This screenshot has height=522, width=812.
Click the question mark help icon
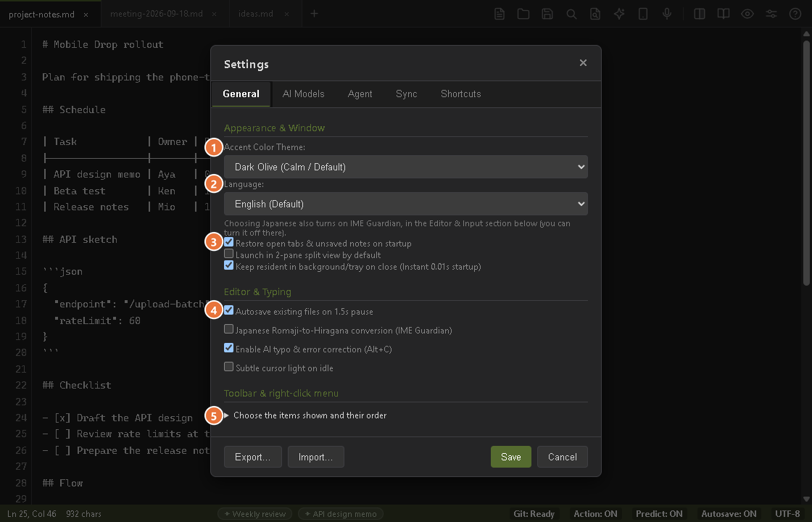click(x=795, y=14)
